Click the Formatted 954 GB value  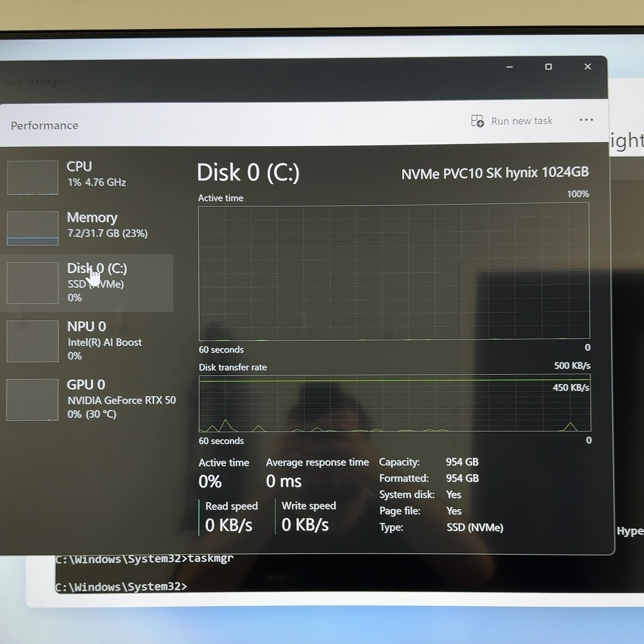click(462, 478)
